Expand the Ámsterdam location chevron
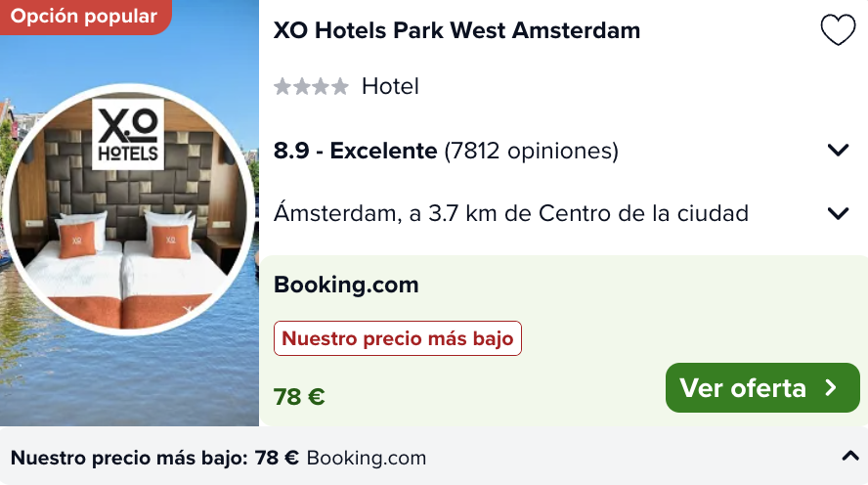Screen dimensions: 868x485 click(x=838, y=213)
